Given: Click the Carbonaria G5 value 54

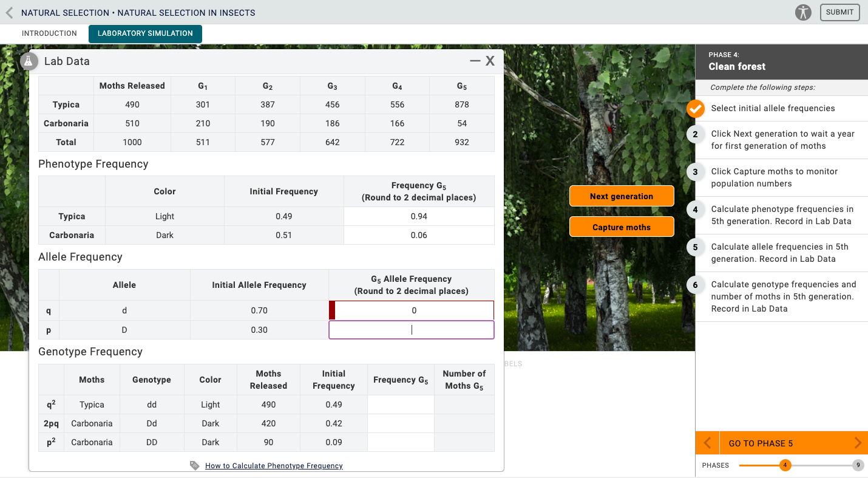Looking at the screenshot, I should [462, 123].
